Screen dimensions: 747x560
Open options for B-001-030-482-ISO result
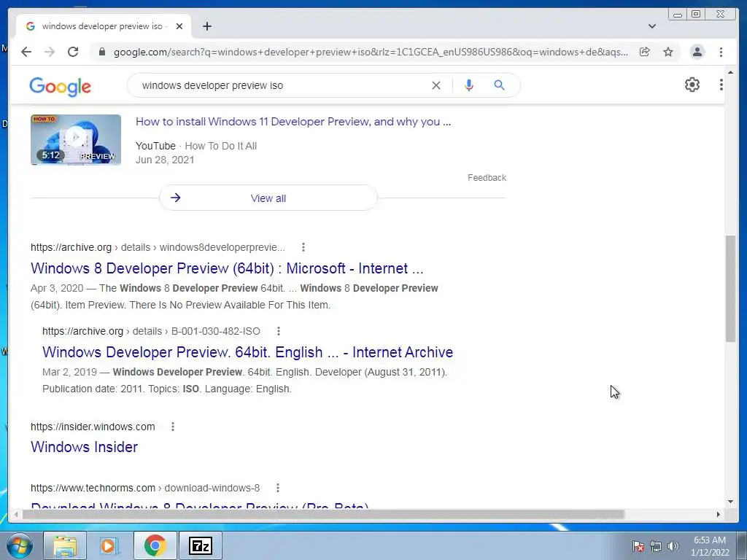point(279,331)
